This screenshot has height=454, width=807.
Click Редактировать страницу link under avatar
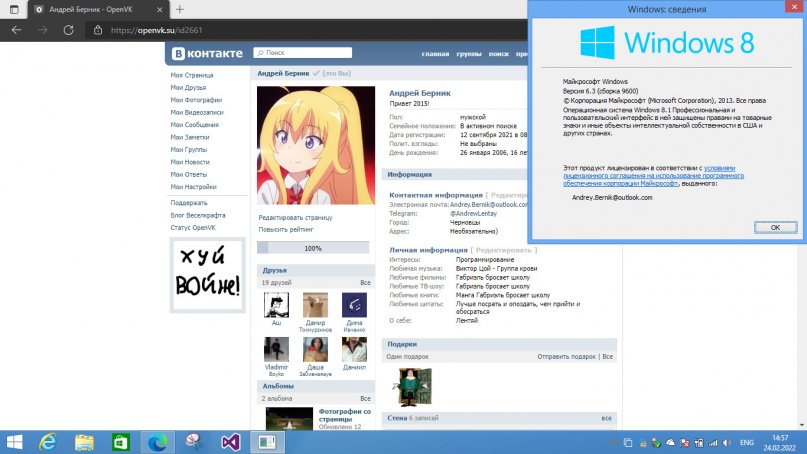tap(295, 217)
